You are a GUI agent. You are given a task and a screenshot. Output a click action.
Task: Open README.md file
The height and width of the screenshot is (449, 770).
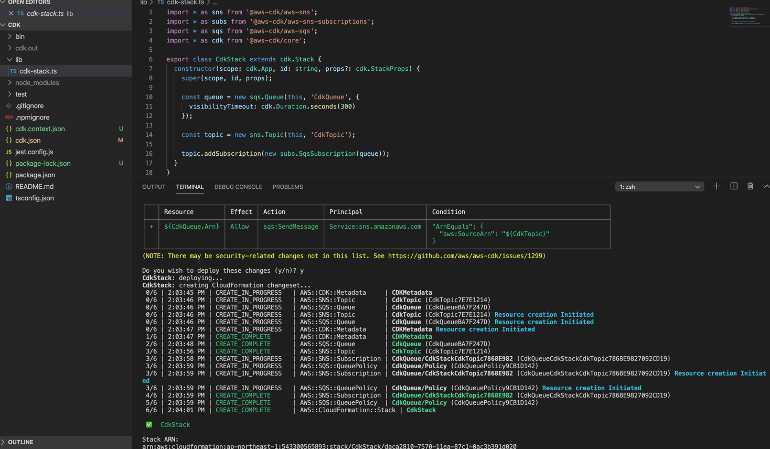pyautogui.click(x=34, y=187)
